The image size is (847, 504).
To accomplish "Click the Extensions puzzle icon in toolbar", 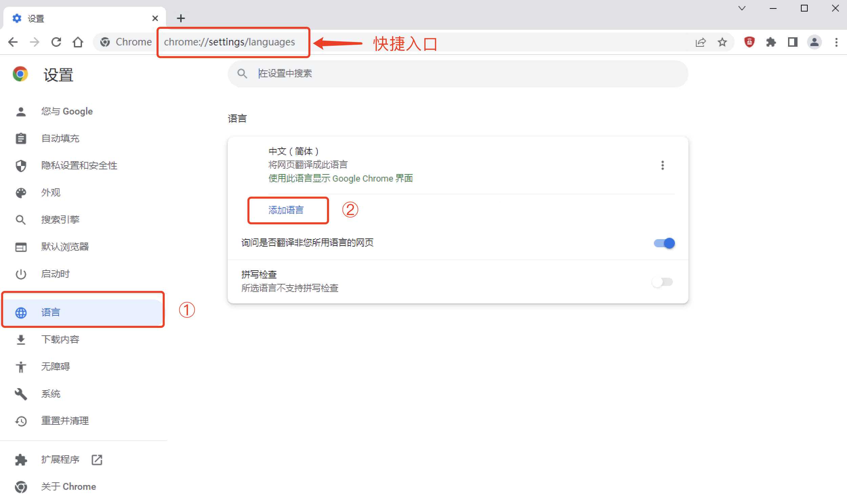I will click(771, 42).
